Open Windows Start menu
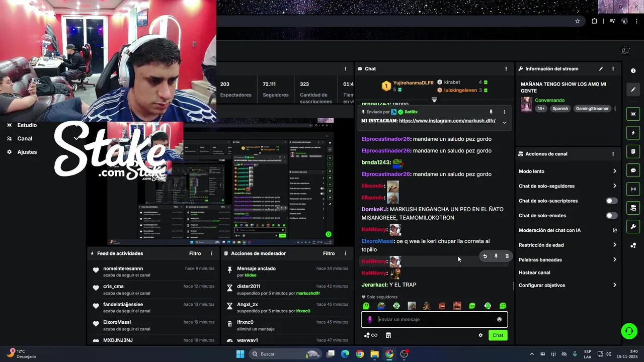This screenshot has width=644, height=362. click(240, 354)
